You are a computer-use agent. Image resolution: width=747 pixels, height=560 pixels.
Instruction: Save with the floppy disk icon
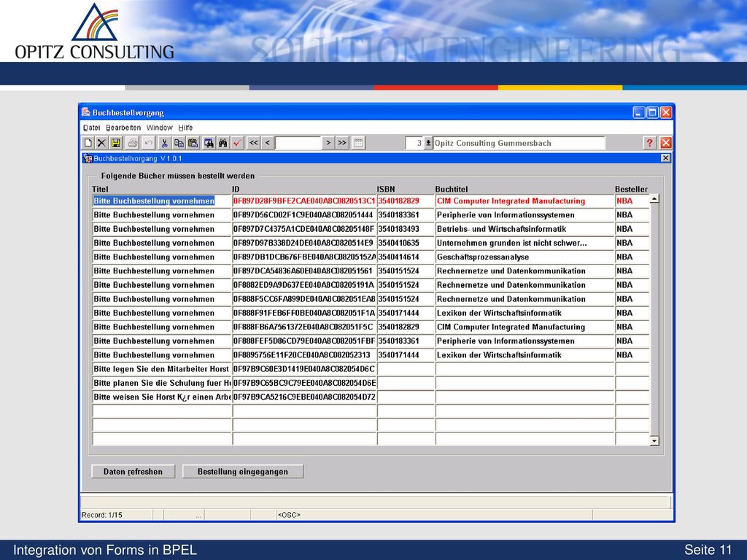click(x=116, y=143)
